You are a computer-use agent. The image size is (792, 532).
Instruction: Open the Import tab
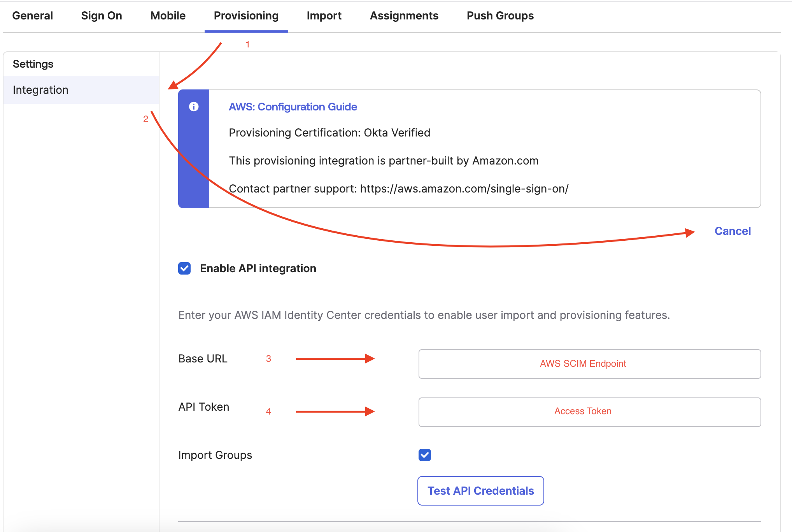coord(324,16)
